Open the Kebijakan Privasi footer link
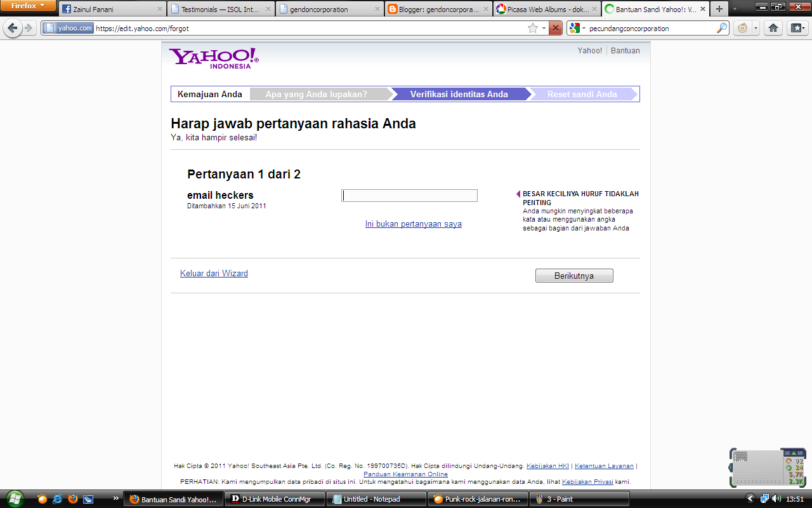Viewport: 812px width, 508px height. tap(587, 482)
